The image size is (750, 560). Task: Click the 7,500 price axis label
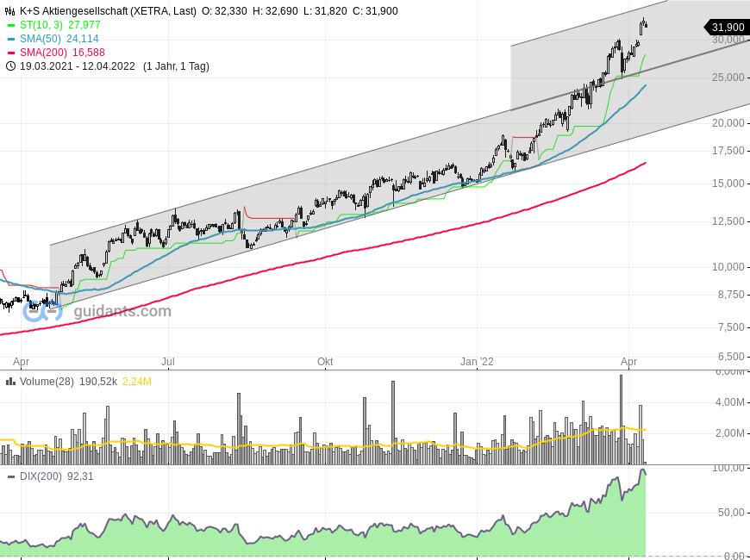(731, 327)
